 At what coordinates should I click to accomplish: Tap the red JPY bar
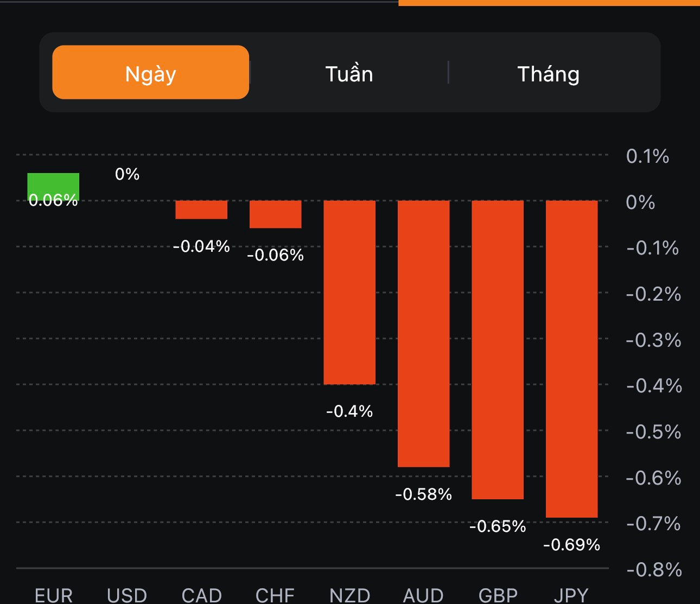[x=571, y=359]
